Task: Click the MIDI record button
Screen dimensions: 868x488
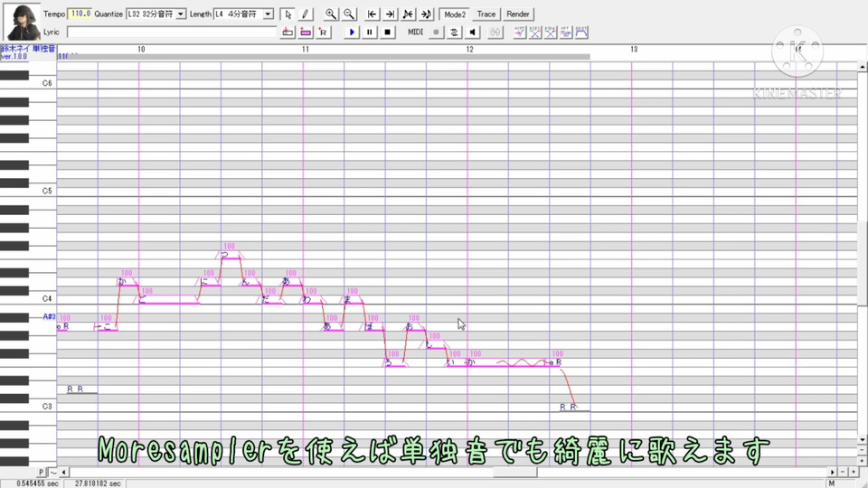Action: [436, 33]
